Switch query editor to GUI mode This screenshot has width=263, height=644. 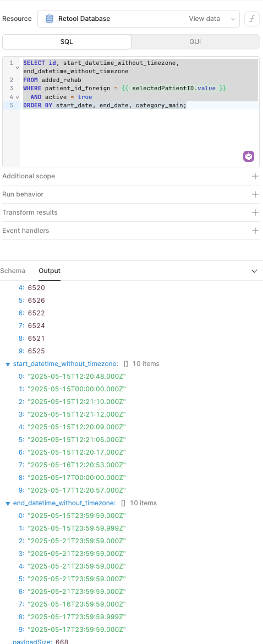coord(195,42)
